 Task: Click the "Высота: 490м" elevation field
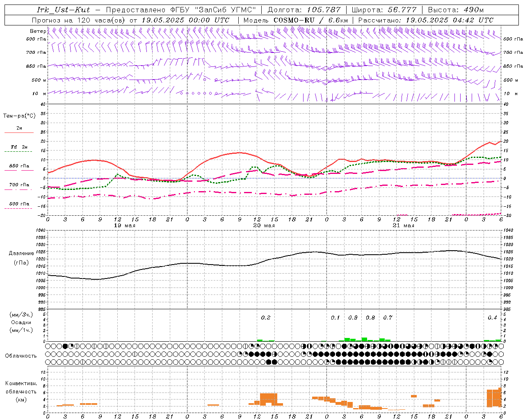click(x=456, y=10)
